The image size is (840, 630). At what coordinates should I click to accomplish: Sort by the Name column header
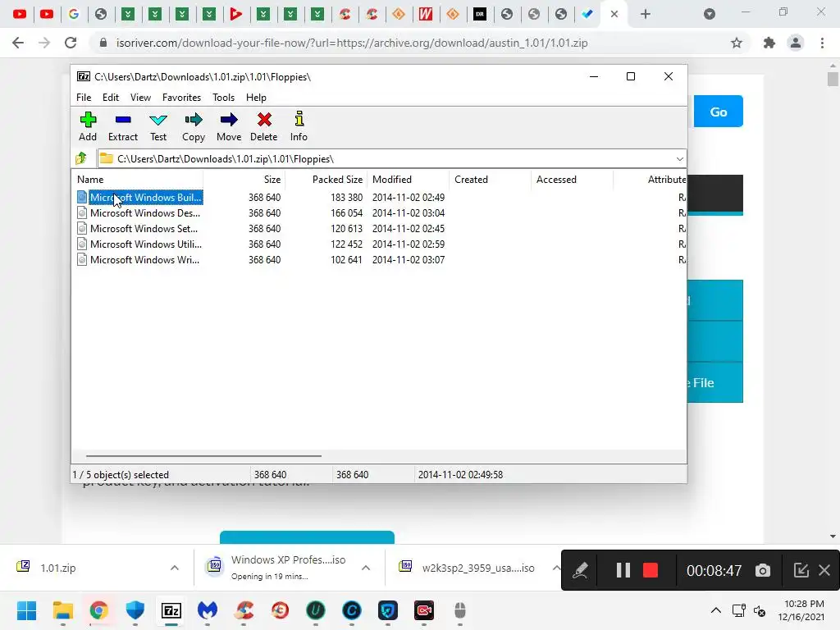coord(137,180)
